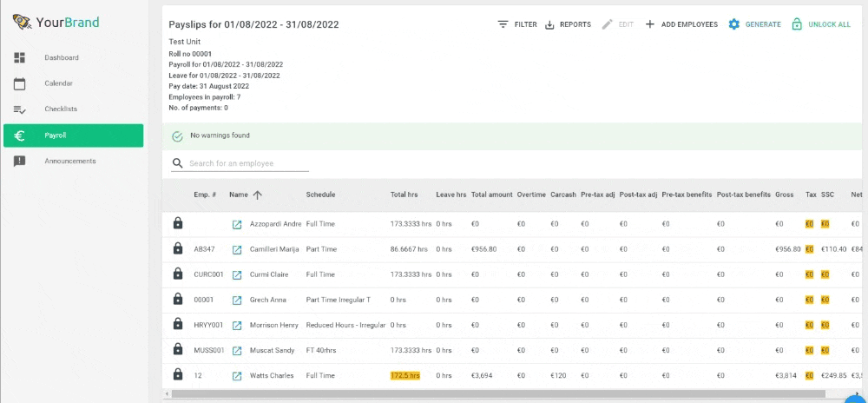This screenshot has height=403, width=868.
Task: Click the Carcash column header
Action: pos(563,195)
